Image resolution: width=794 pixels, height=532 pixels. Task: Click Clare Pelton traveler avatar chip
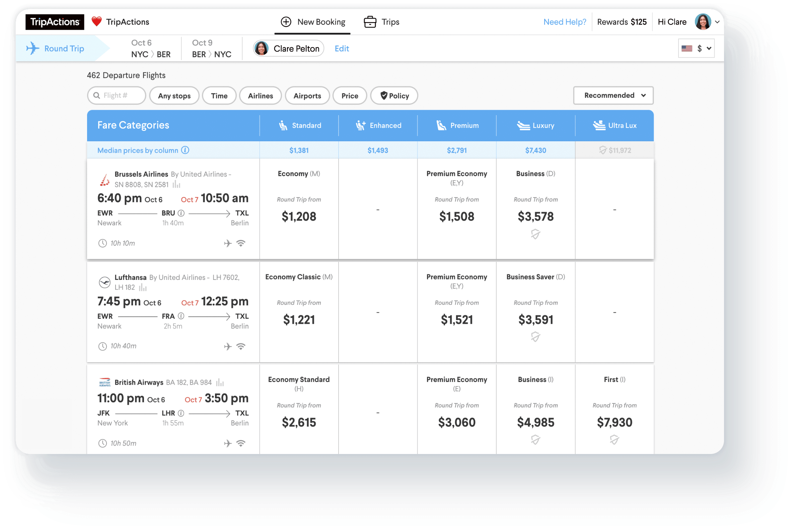coord(288,49)
